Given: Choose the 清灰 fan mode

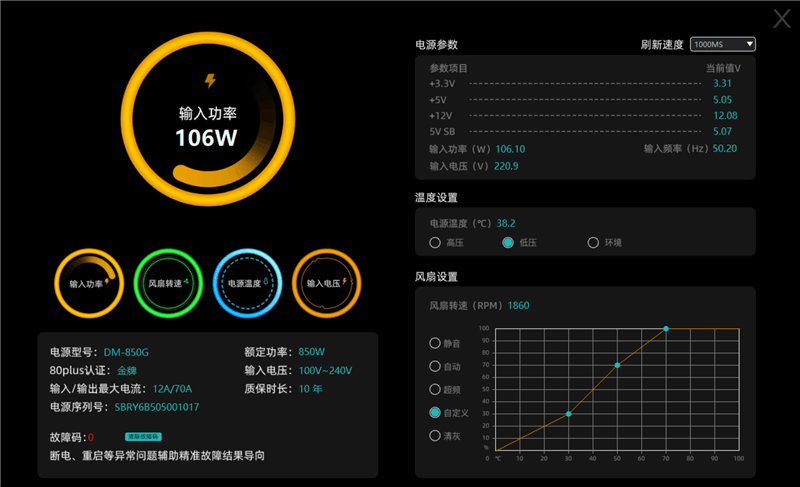Looking at the screenshot, I should click(435, 435).
